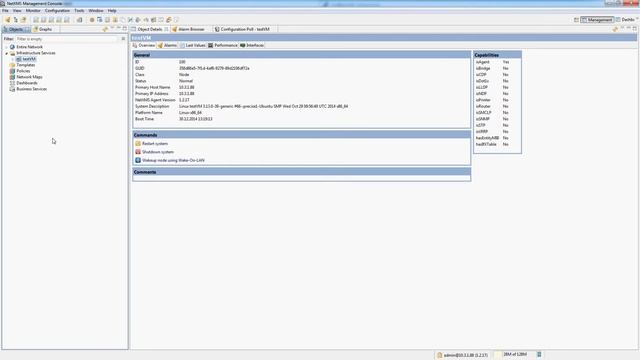This screenshot has width=640, height=360.
Task: Show the Performance sub-tab
Action: pyautogui.click(x=222, y=45)
